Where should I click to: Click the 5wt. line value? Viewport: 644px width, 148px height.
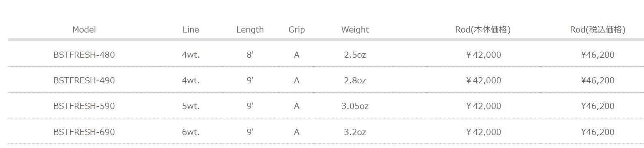pos(191,106)
